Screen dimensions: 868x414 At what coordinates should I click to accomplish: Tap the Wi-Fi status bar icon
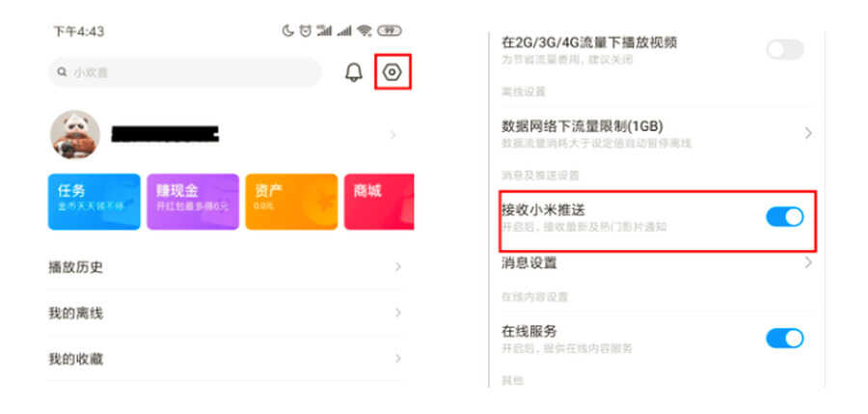365,31
